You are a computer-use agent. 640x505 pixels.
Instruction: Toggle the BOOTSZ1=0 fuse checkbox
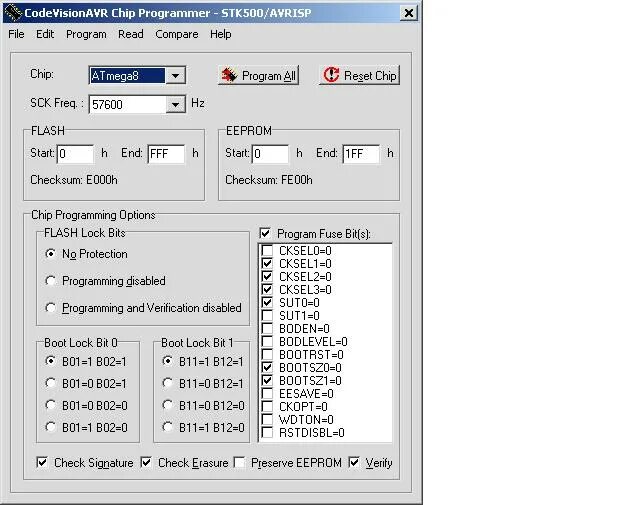[267, 380]
